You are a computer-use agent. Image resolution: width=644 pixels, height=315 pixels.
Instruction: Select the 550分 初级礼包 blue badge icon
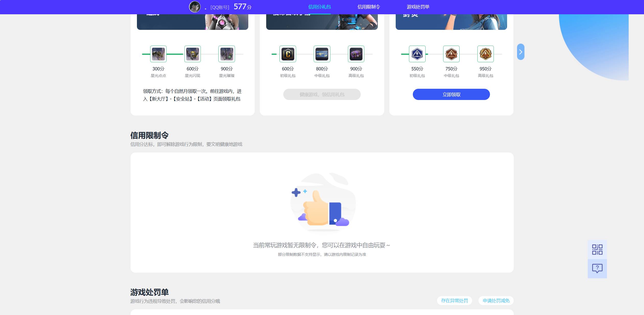[x=417, y=54]
